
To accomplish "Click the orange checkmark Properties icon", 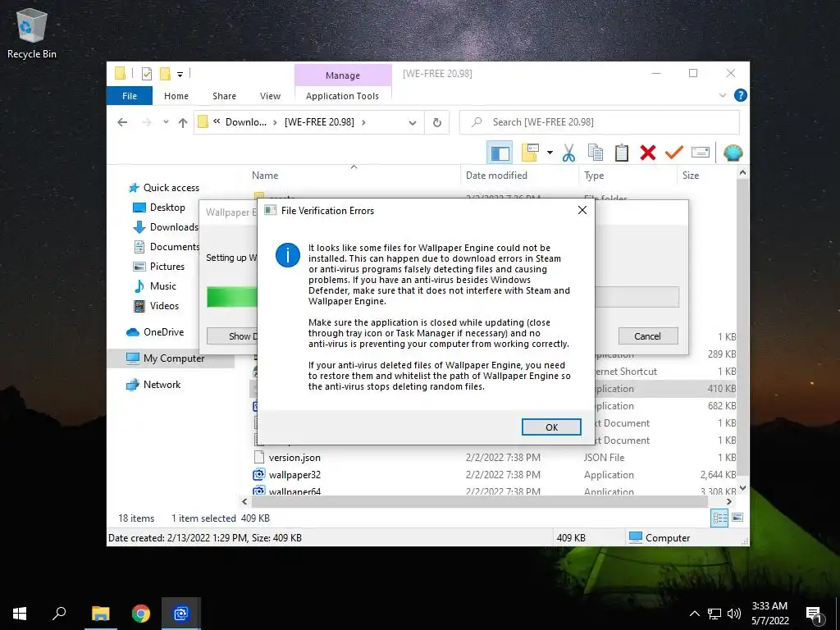I will (674, 153).
